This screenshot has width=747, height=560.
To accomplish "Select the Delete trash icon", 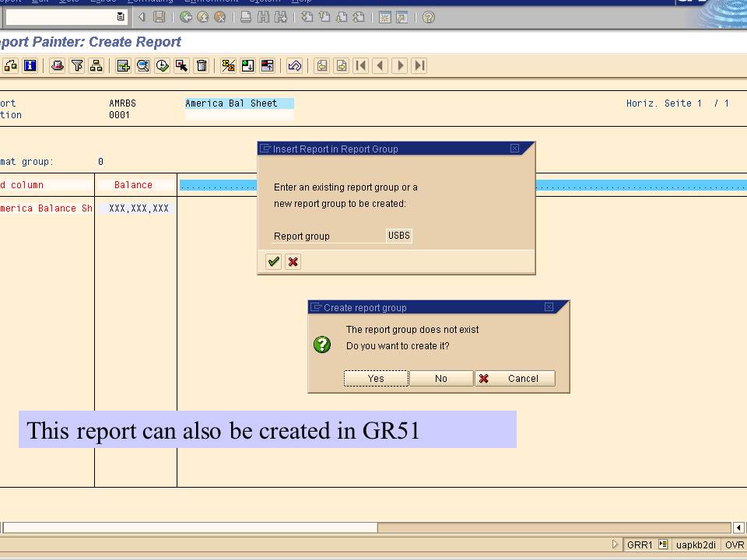I will coord(202,65).
